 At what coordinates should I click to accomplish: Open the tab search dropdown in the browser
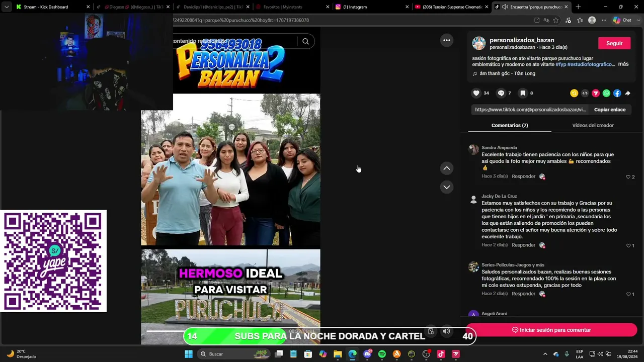(x=6, y=7)
